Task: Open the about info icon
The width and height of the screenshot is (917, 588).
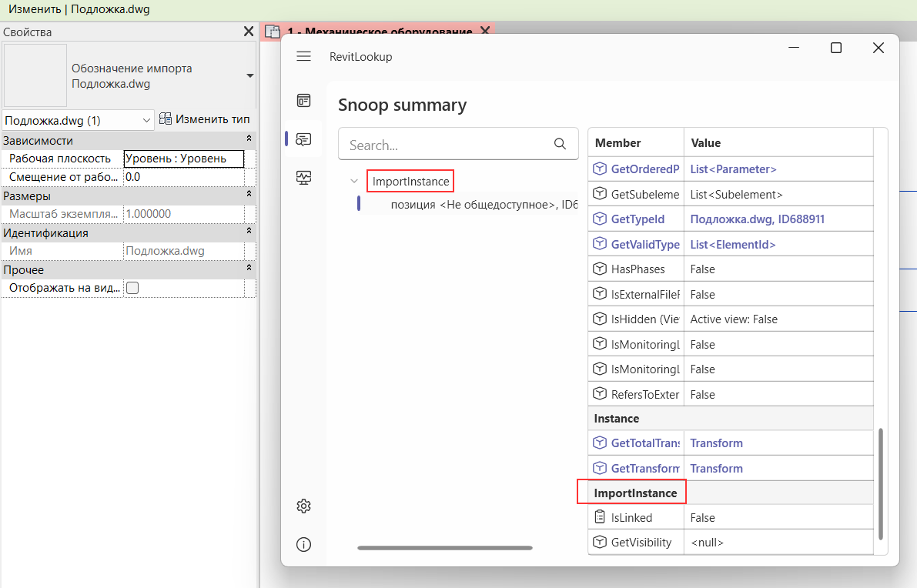Action: (x=303, y=545)
